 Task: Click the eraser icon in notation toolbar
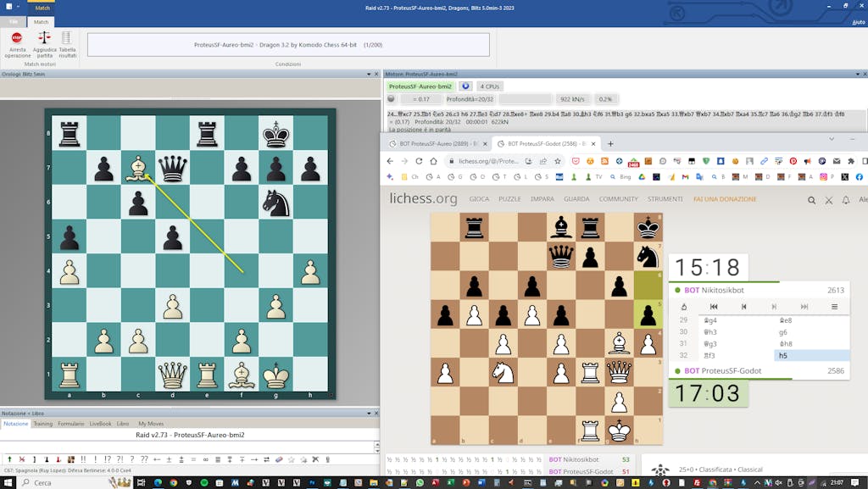(279, 459)
